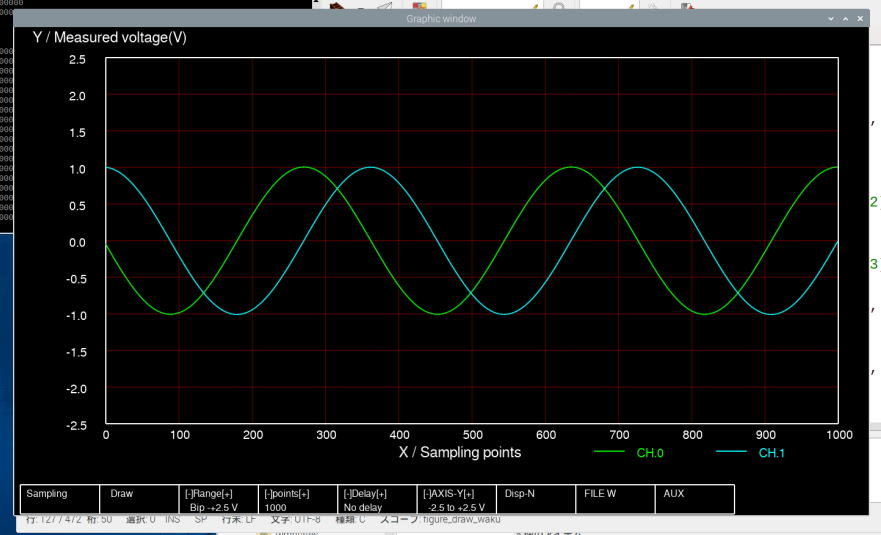The image size is (881, 535).
Task: Close the Graphic window
Action: coord(860,19)
